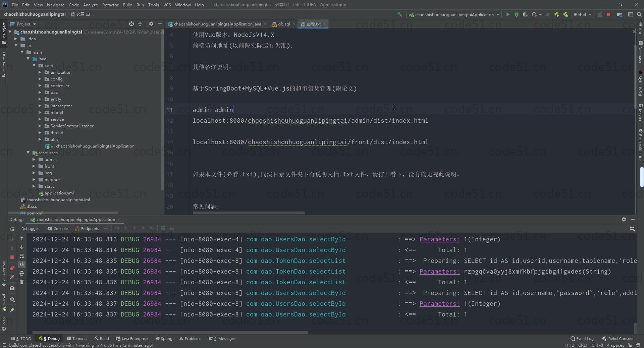Click the Build project hammer icon

tap(399, 14)
